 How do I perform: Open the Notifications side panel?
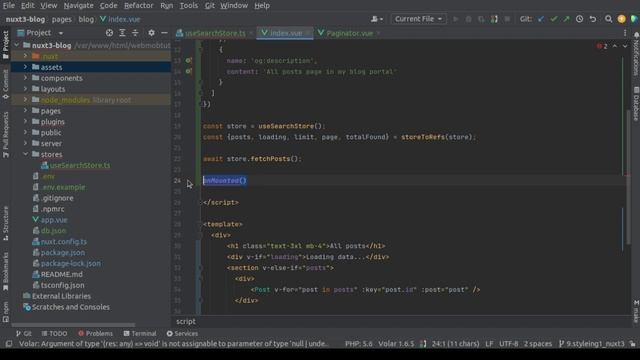point(636,54)
